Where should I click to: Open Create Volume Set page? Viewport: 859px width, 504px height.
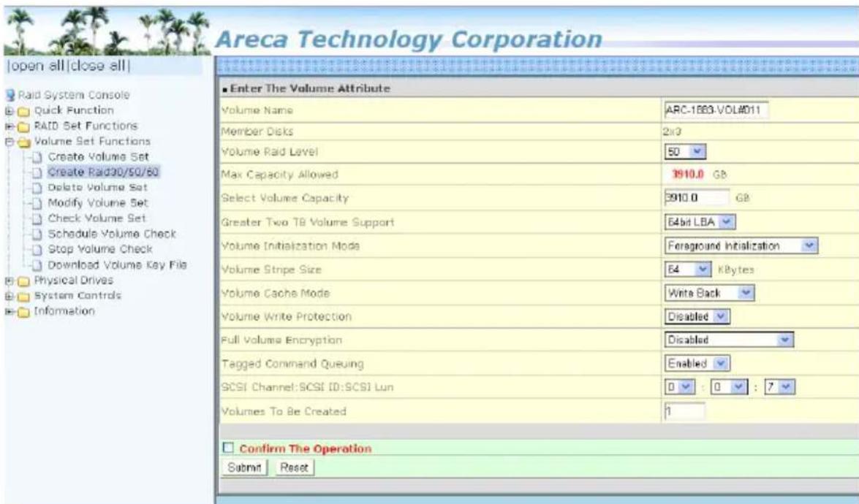[98, 157]
